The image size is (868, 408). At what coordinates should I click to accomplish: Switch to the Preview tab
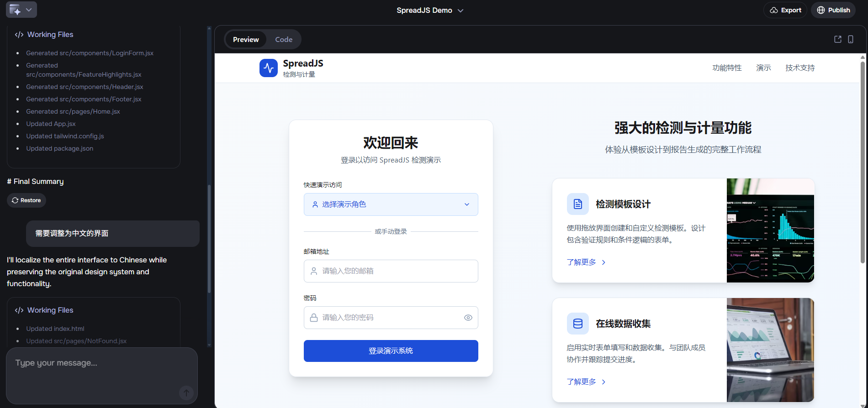point(246,40)
